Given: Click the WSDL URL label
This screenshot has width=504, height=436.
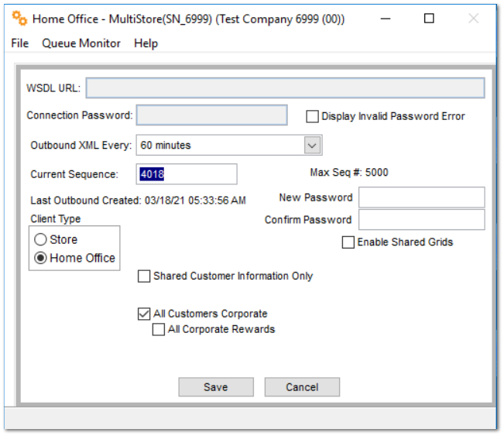Looking at the screenshot, I should coord(53,88).
